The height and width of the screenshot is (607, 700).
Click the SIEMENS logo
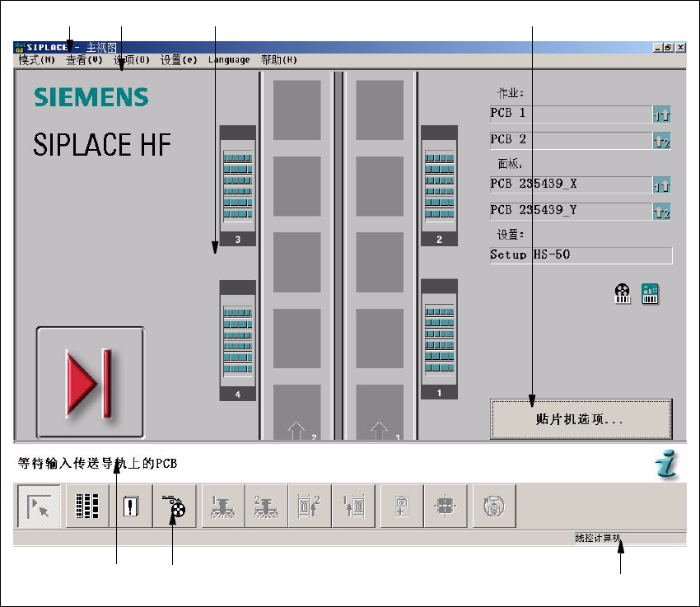pos(91,97)
